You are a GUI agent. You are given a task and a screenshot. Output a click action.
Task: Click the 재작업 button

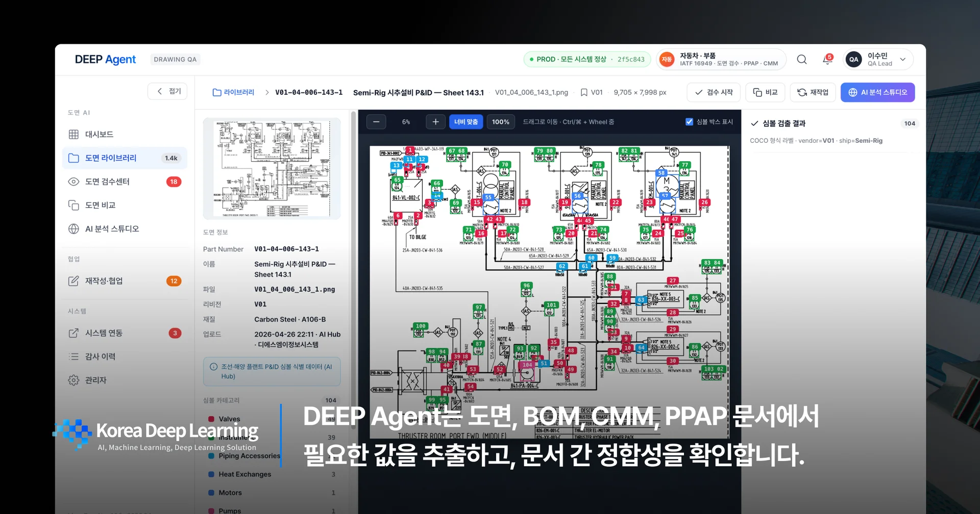click(x=813, y=92)
